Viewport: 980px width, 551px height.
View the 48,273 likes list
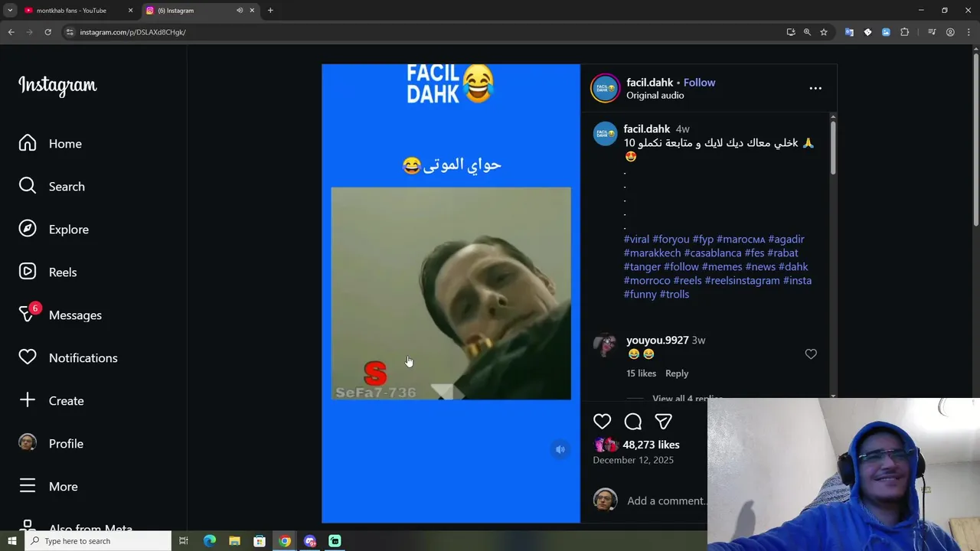[x=651, y=445]
